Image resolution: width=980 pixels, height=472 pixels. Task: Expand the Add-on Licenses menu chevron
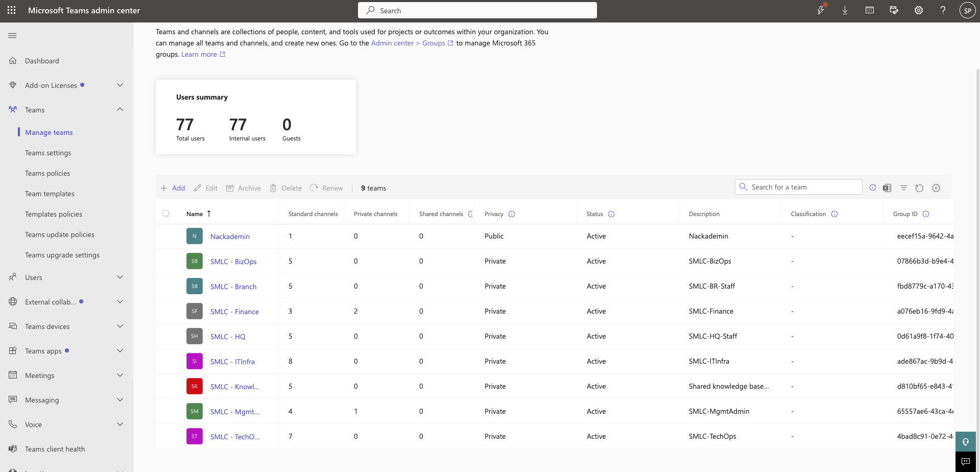120,85
